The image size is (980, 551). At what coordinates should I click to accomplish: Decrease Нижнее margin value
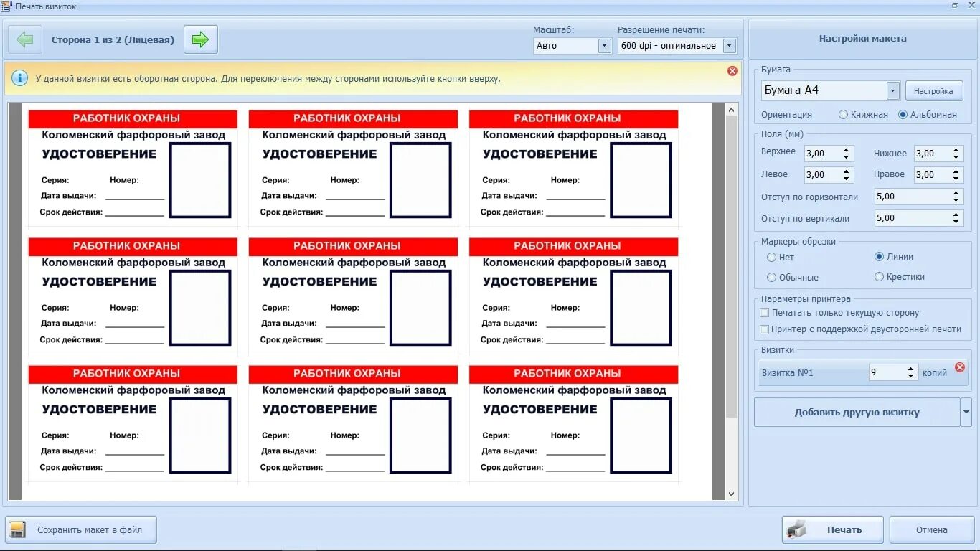click(x=956, y=157)
